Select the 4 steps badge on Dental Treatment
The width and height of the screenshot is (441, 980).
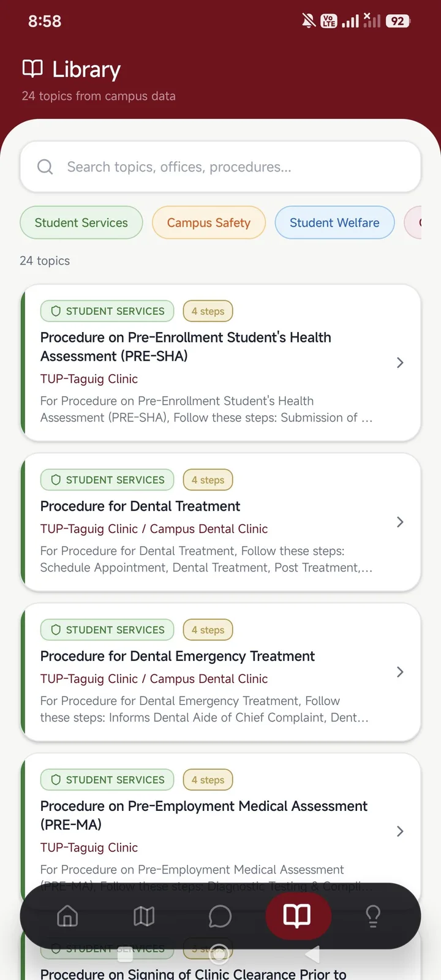click(x=208, y=480)
